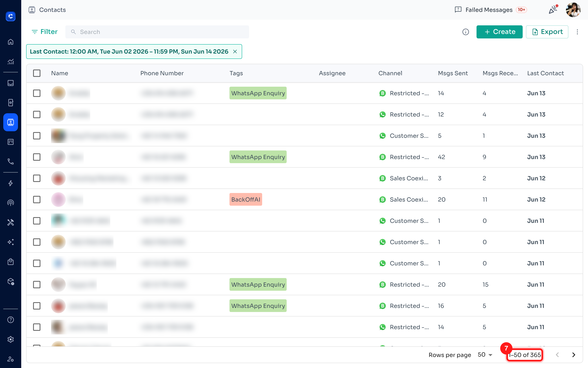Check the BackOffAI contact row checkbox
Screen dimensions: 588x368
pos(37,200)
